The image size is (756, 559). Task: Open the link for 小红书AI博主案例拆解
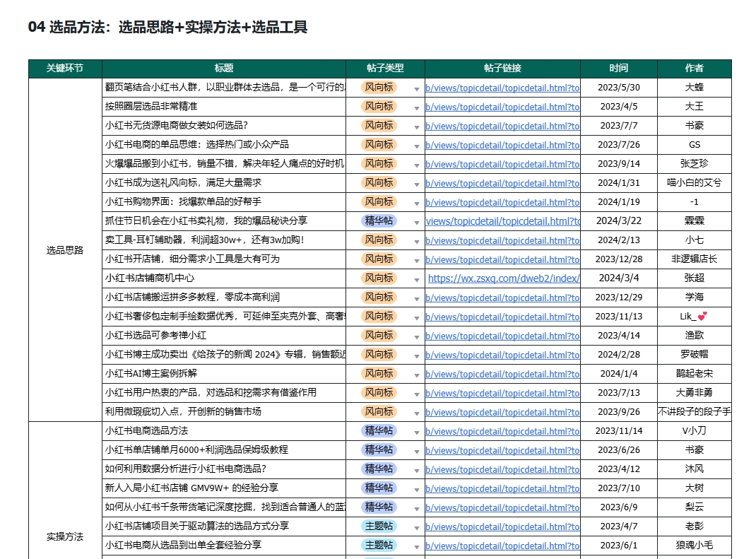click(x=502, y=374)
